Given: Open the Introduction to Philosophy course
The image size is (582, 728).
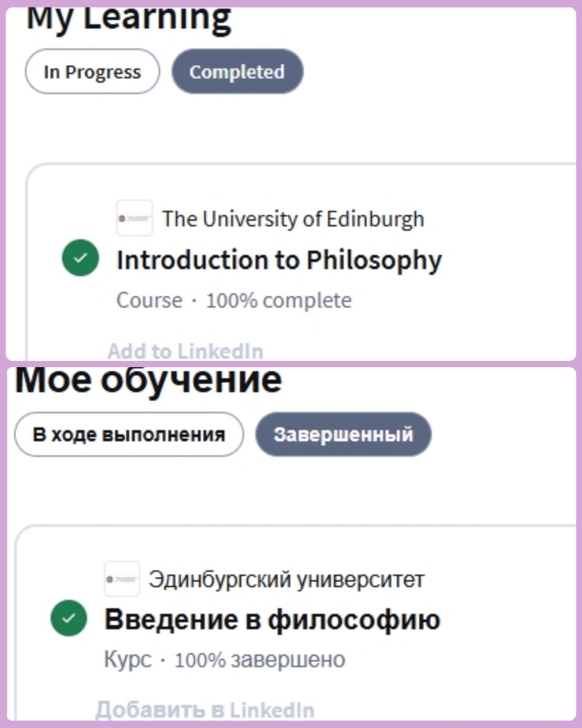Looking at the screenshot, I should [x=278, y=260].
